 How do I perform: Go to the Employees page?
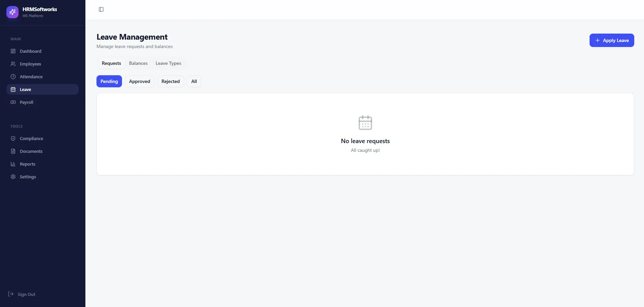[42, 64]
